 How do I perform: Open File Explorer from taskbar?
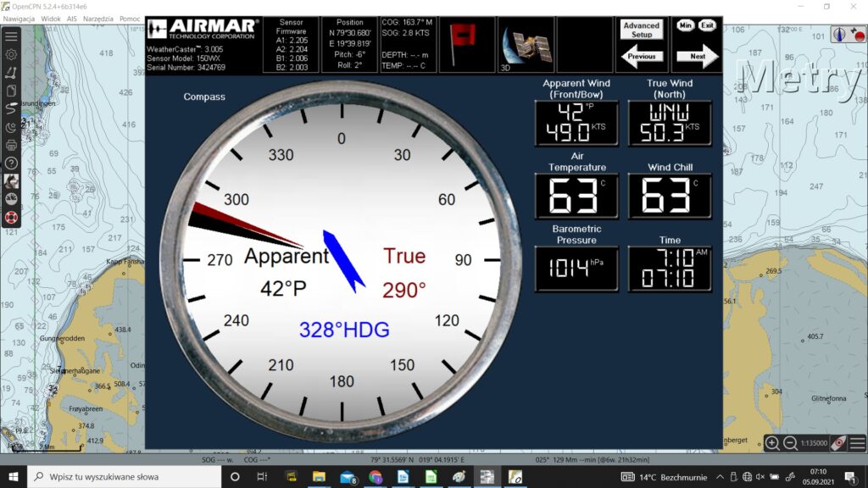pos(319,476)
